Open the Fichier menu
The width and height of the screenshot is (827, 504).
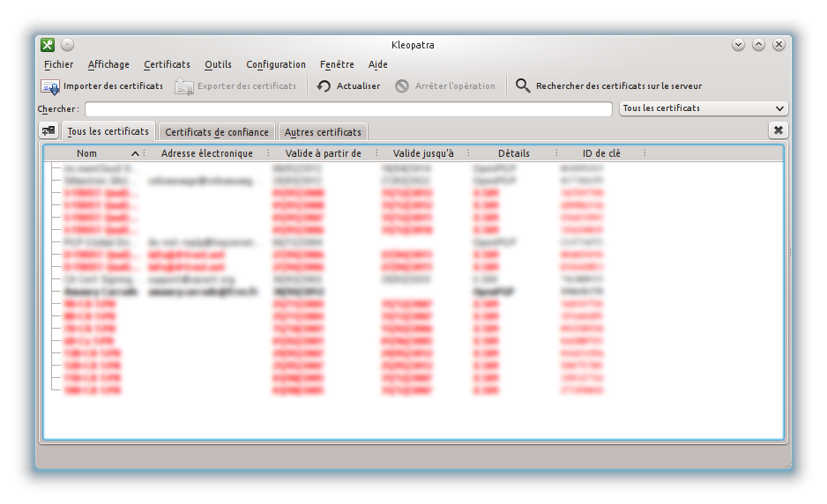58,64
